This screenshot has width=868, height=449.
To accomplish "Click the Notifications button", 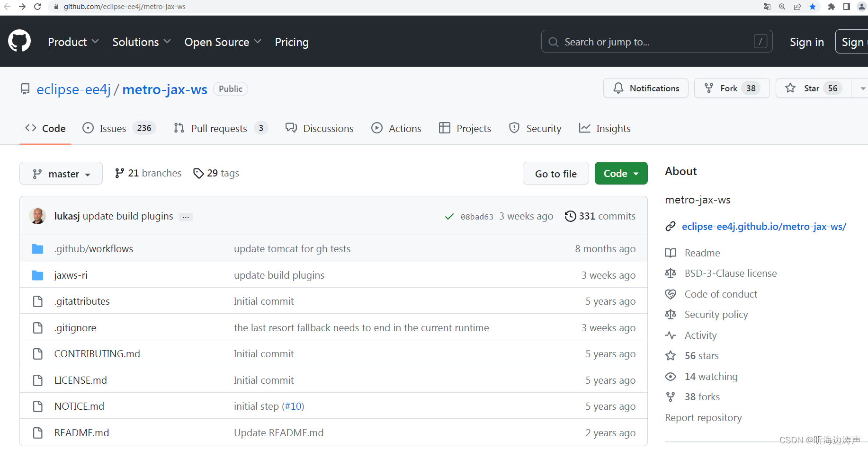I will click(x=646, y=88).
